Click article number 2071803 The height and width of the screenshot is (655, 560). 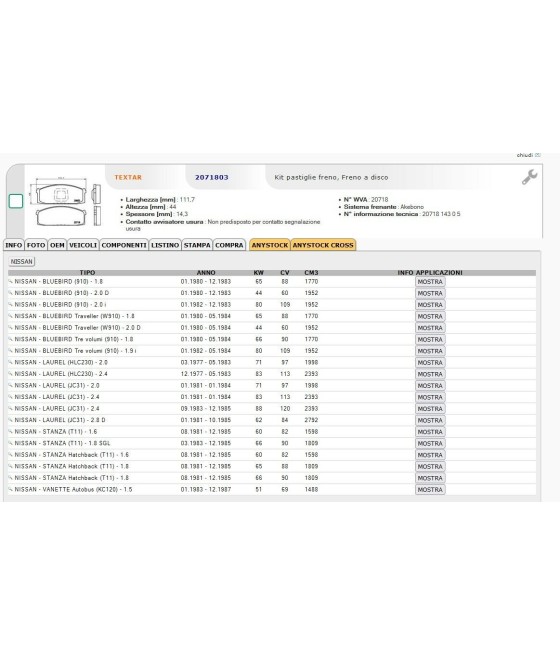pyautogui.click(x=212, y=177)
